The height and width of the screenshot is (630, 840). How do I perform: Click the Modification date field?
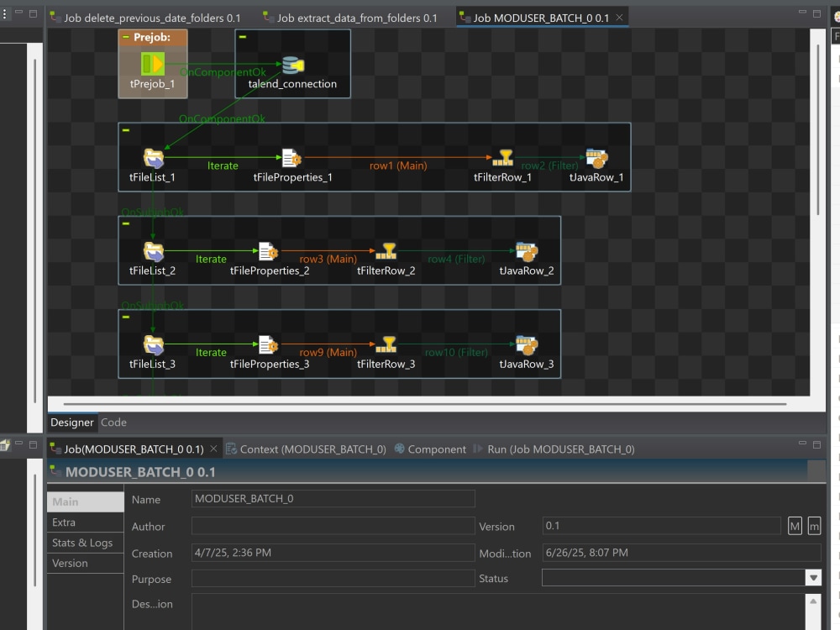pyautogui.click(x=681, y=553)
